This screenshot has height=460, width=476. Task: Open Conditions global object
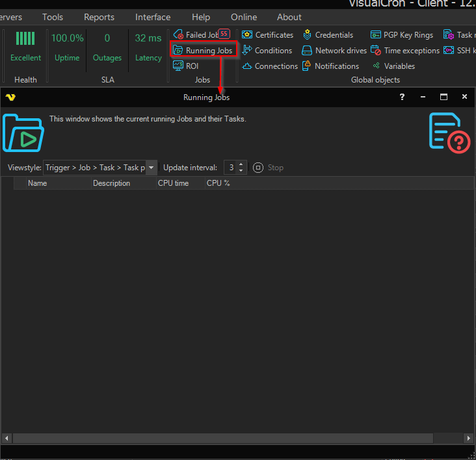pyautogui.click(x=267, y=51)
